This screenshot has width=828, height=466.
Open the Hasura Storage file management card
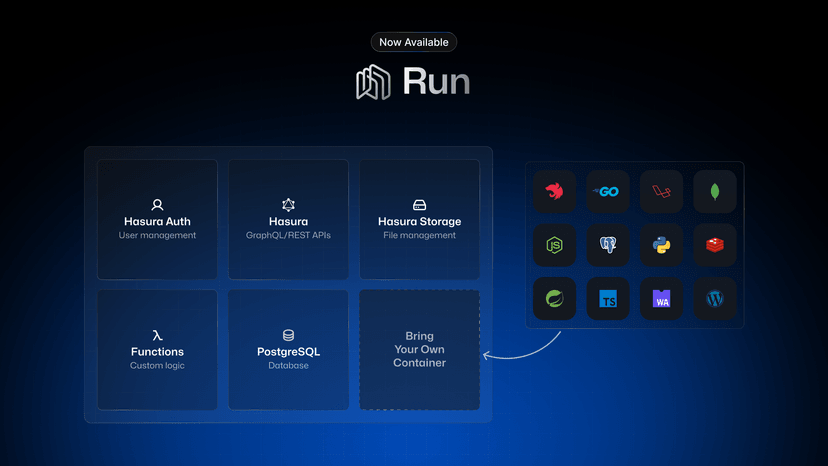[419, 219]
